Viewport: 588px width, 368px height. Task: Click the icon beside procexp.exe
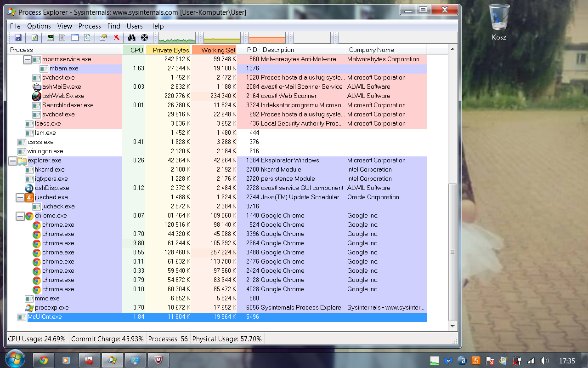[x=29, y=308]
